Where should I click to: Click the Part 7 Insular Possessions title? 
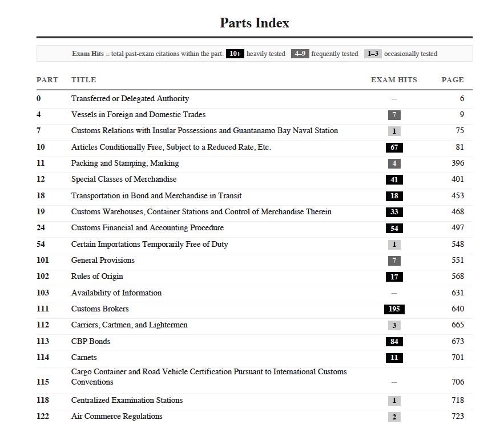click(x=204, y=131)
